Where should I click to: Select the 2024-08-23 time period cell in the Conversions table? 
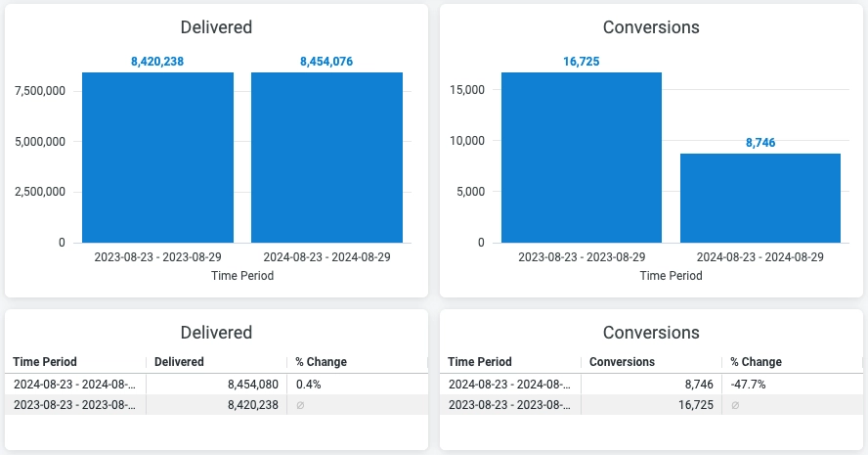coord(510,385)
